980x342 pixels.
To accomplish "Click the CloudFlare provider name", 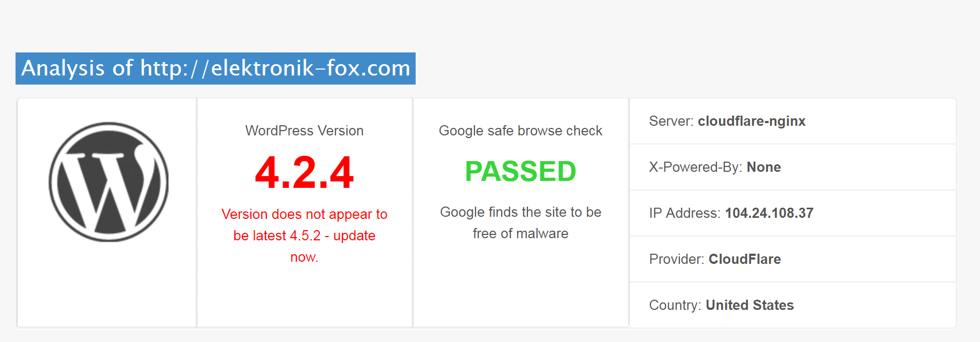I will (x=745, y=259).
